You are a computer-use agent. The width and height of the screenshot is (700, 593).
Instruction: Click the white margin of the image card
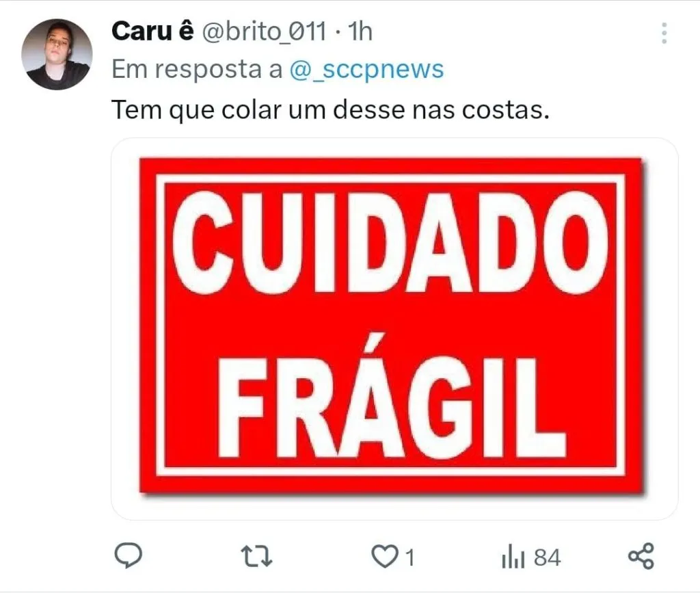point(125,329)
